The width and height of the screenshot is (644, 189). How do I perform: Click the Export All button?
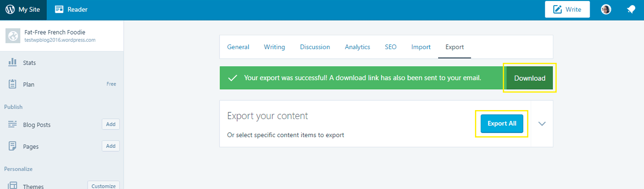click(502, 123)
